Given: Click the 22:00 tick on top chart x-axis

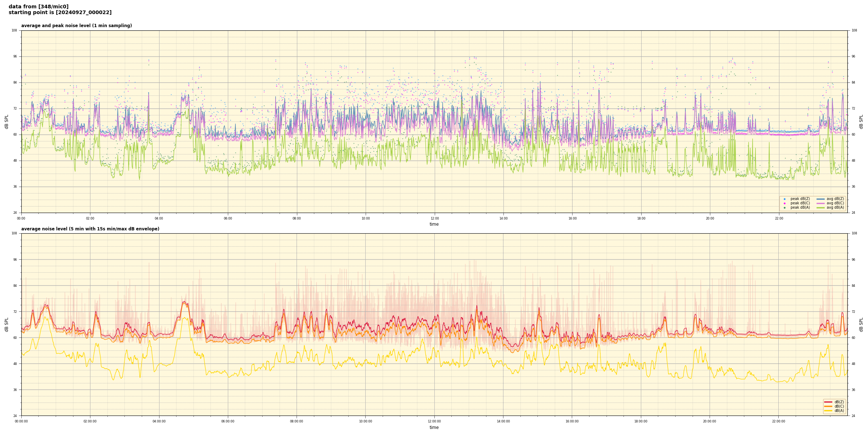Looking at the screenshot, I should pyautogui.click(x=779, y=218).
